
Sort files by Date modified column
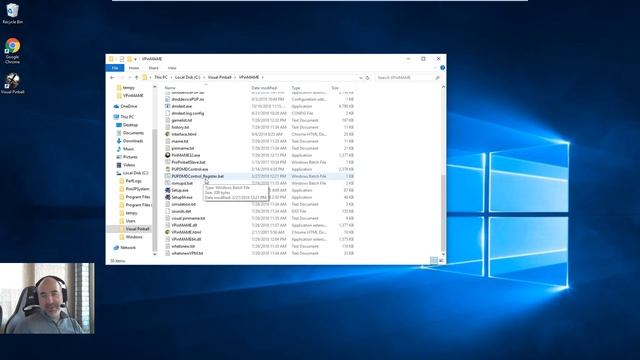point(264,88)
